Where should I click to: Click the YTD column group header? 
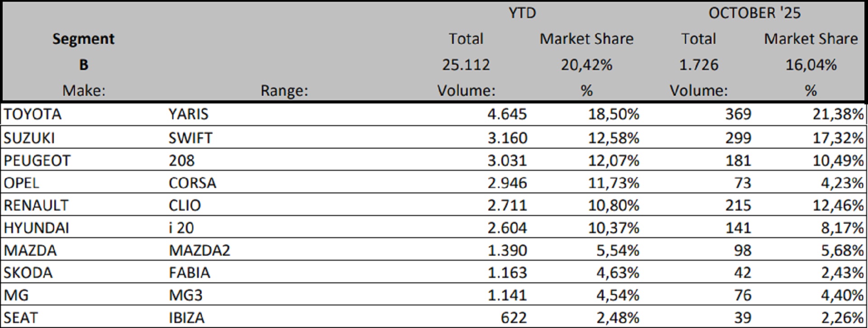pos(522,13)
